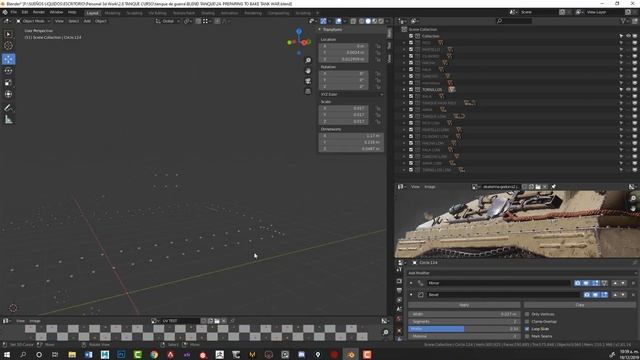Switch perspective/orthographic with the grid gizmo
Viewport: 640px width, 360px height.
(308, 91)
